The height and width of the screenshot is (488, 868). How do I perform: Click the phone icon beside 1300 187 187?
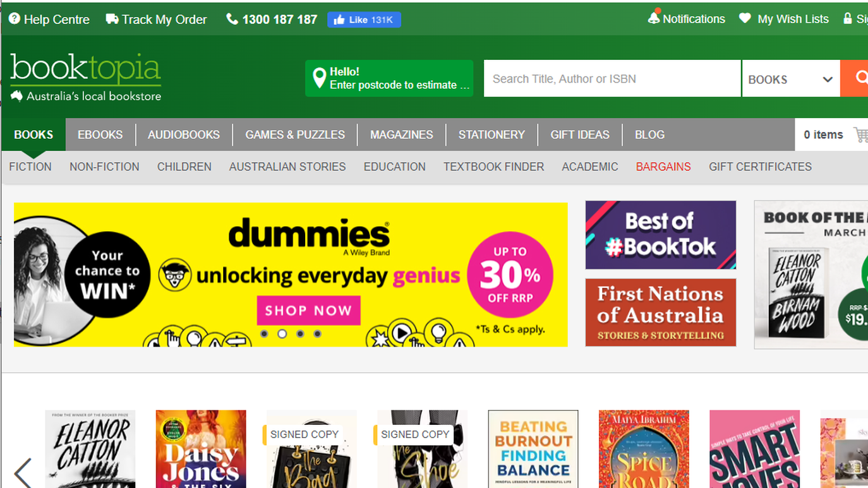(232, 19)
